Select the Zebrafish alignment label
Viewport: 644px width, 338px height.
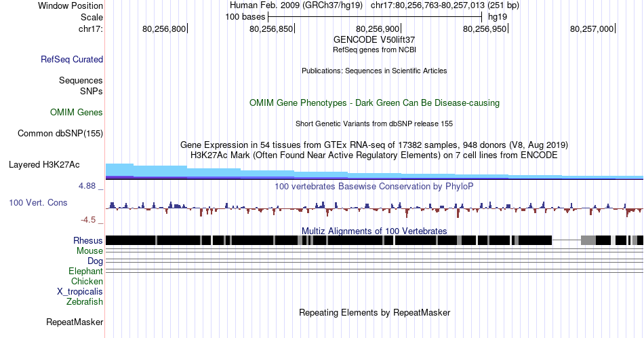pos(85,301)
